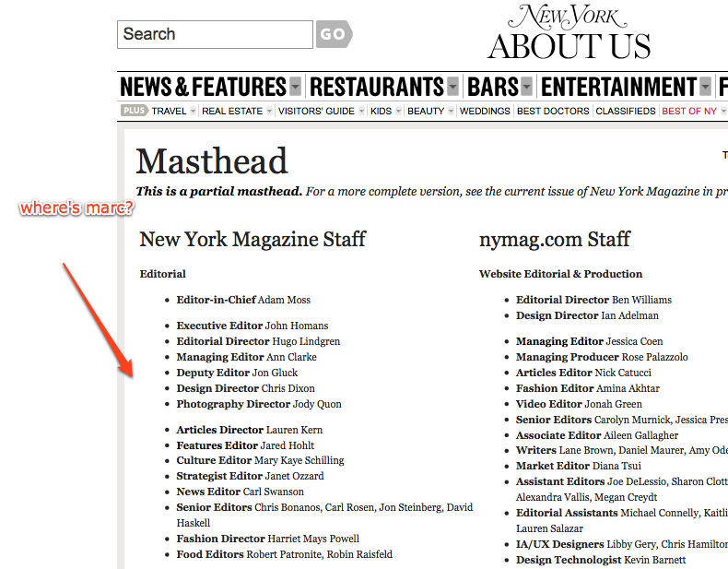Click the PLUS badge icon
This screenshot has width=728, height=569.
134,111
